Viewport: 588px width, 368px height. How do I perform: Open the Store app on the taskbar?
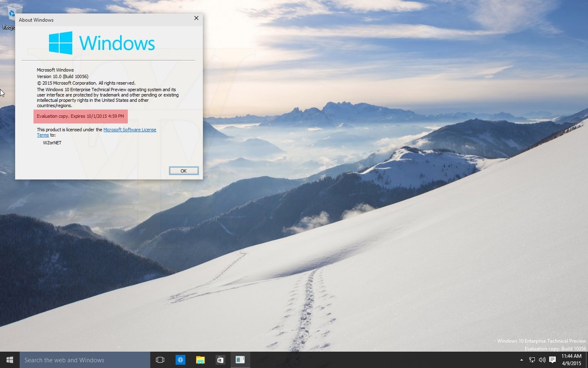(220, 360)
